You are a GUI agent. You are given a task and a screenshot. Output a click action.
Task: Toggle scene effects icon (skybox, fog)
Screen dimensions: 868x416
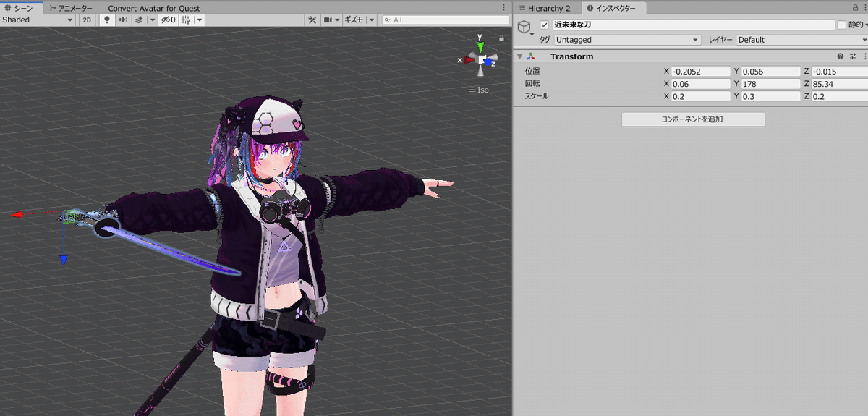tap(139, 20)
